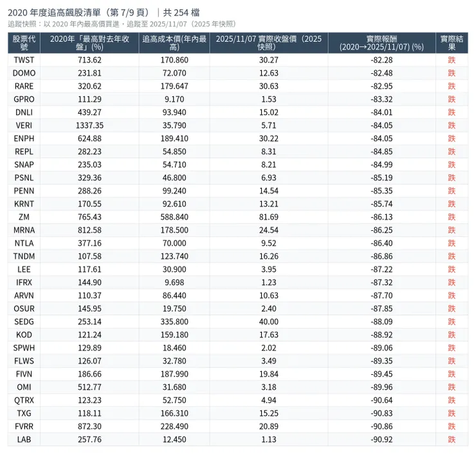Select the OSUR ticker cell

point(24,309)
